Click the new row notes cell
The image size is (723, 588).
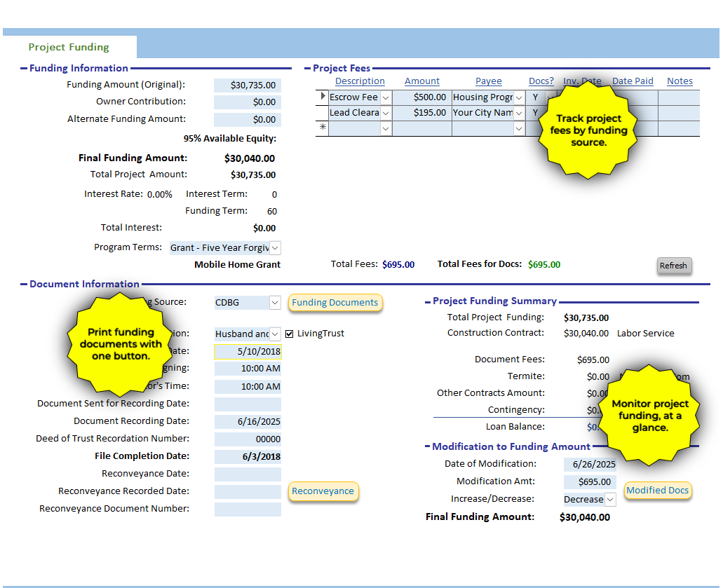[x=679, y=128]
